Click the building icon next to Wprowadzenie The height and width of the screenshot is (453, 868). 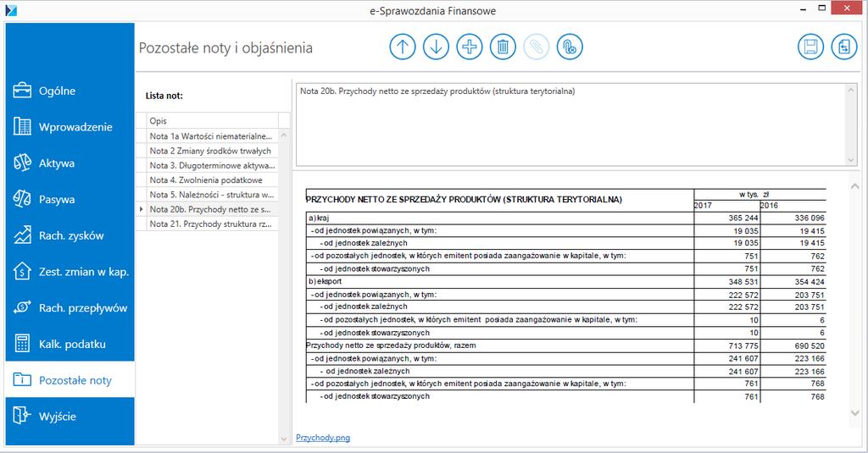tap(22, 127)
